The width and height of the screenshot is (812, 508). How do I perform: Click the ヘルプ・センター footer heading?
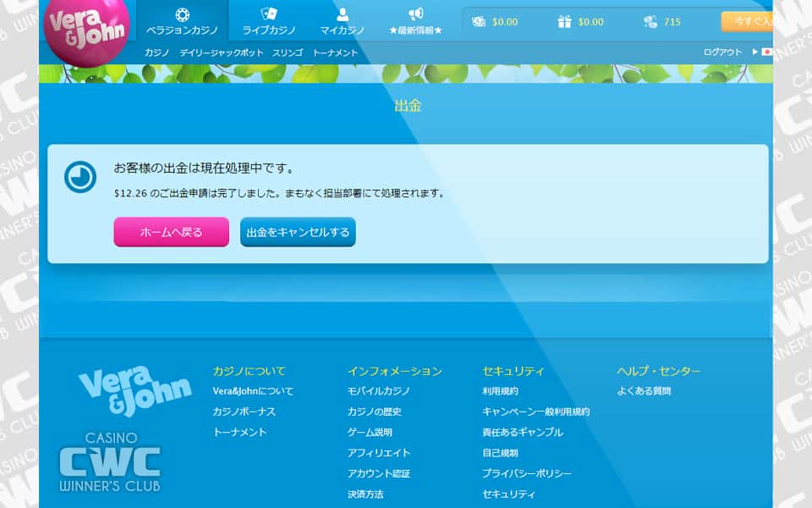[x=659, y=371]
